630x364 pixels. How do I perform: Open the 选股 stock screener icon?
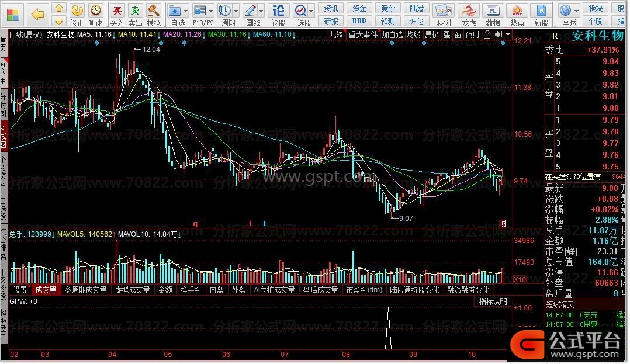click(x=300, y=11)
